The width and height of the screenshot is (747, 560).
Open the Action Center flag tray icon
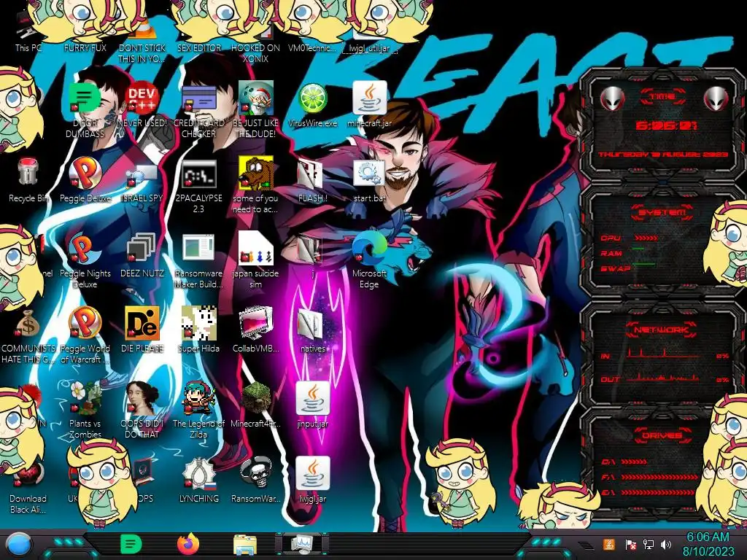point(630,544)
